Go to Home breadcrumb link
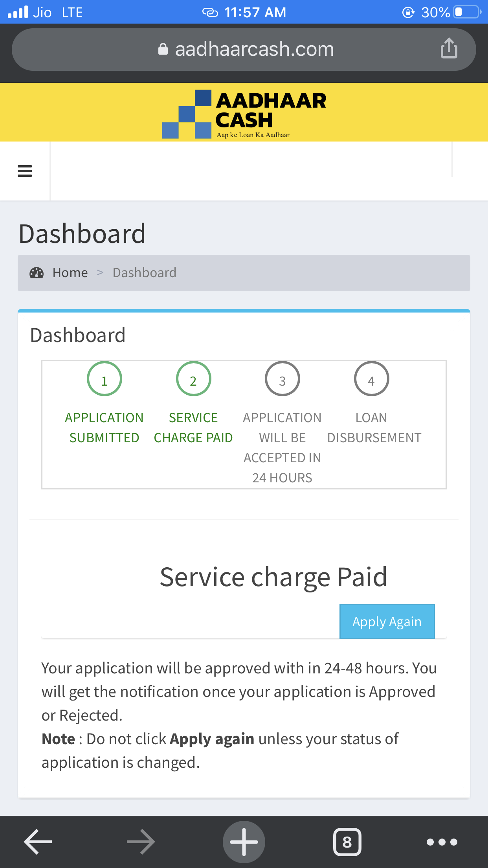This screenshot has height=868, width=488. point(70,273)
